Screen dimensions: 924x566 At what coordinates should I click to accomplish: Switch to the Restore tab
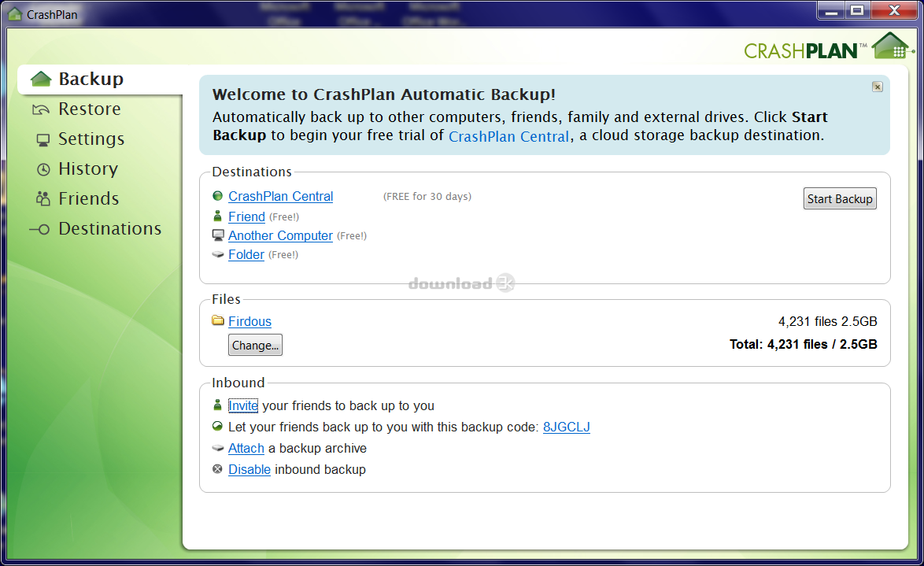coord(90,109)
